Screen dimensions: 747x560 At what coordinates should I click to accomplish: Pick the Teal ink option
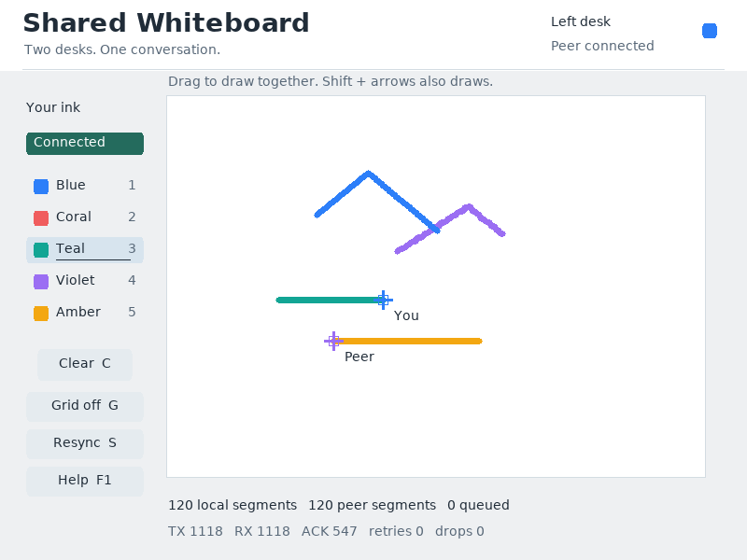point(84,249)
